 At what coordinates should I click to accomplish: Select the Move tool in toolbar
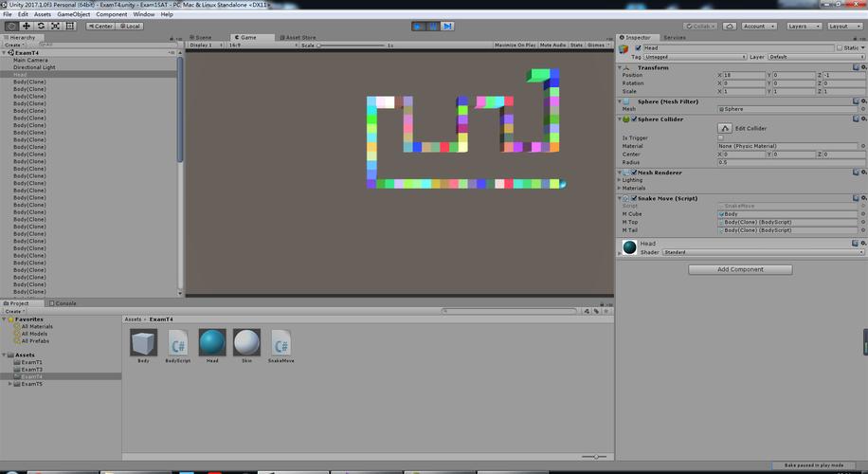click(26, 26)
